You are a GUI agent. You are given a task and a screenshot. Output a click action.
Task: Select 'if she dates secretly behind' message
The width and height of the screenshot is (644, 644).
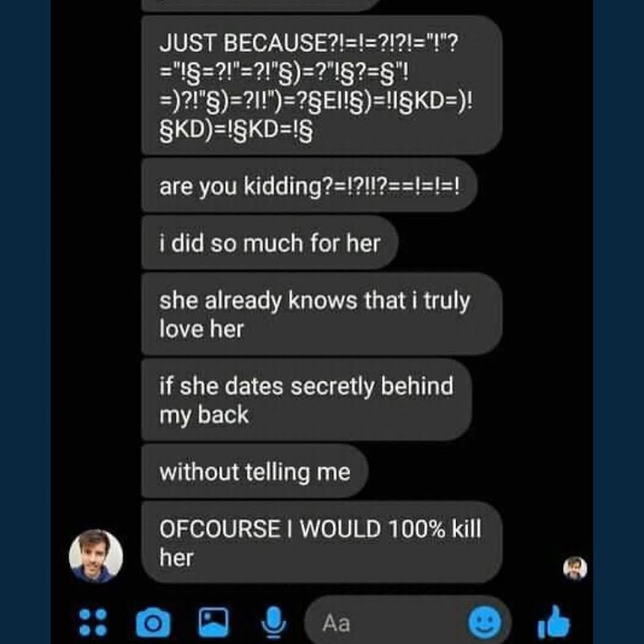coord(307,400)
